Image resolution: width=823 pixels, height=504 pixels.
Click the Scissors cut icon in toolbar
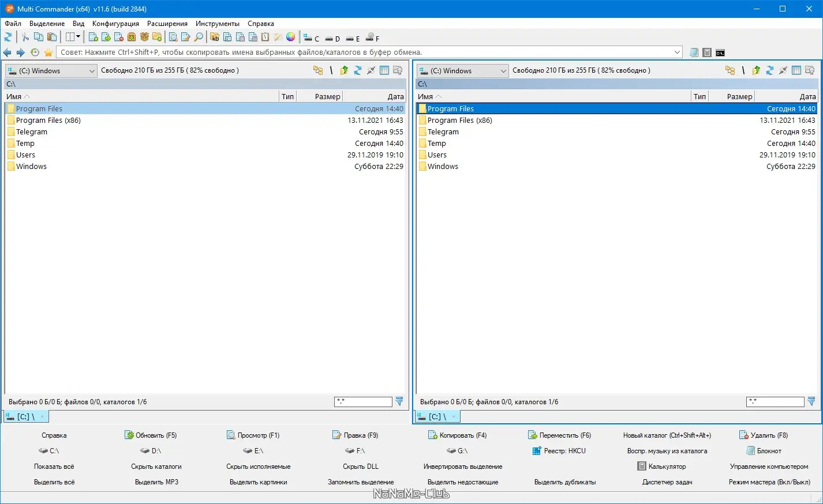[25, 37]
